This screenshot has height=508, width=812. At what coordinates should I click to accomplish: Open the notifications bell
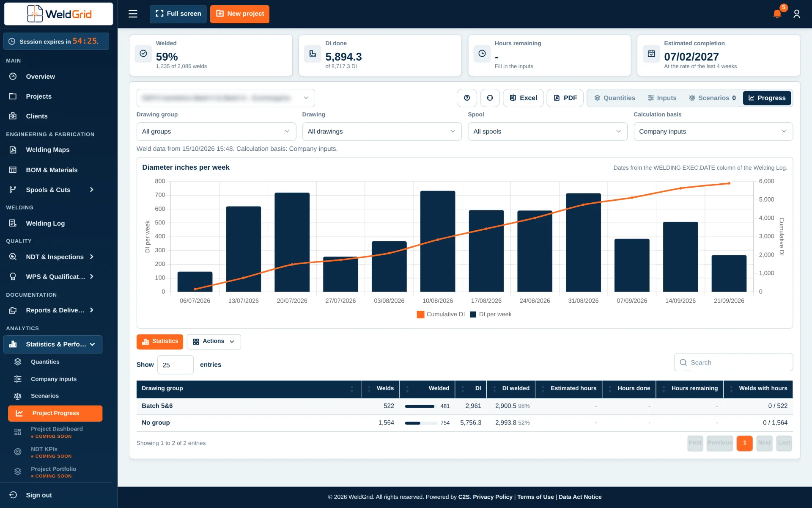click(777, 14)
